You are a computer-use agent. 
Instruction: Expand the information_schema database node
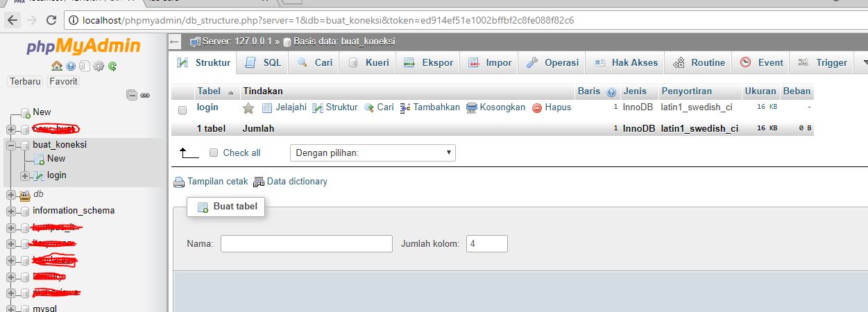click(11, 211)
